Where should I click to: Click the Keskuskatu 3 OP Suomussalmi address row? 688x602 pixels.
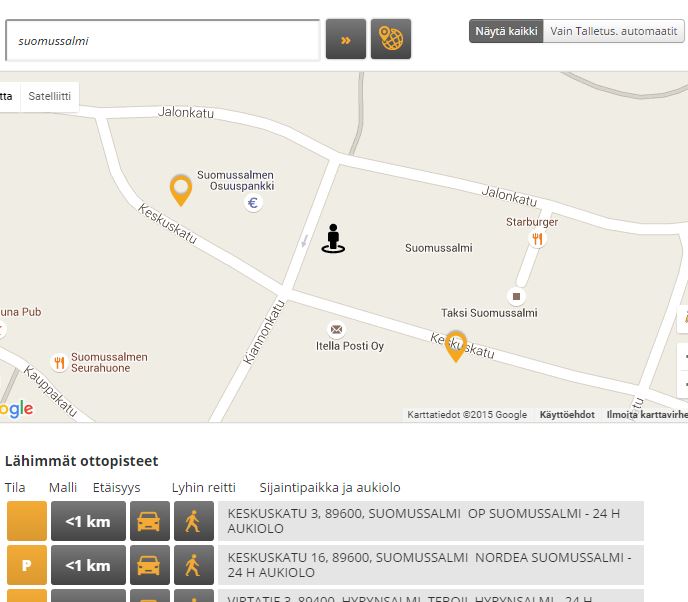click(x=431, y=521)
